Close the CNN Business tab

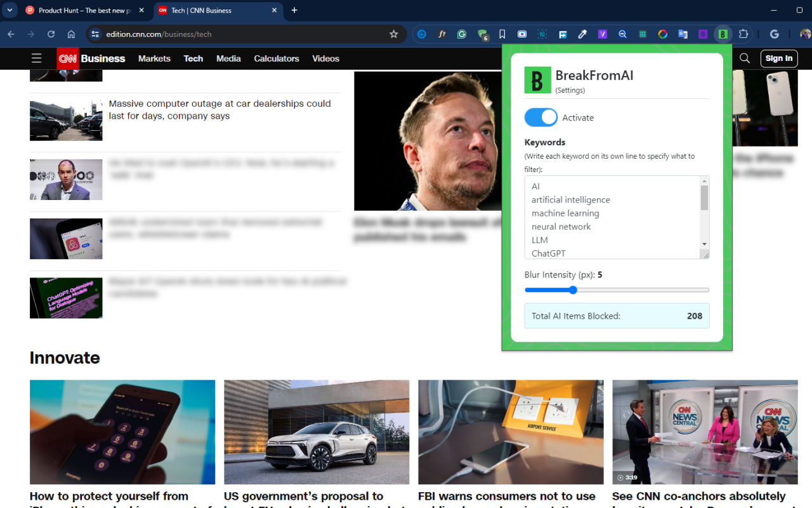pos(275,10)
